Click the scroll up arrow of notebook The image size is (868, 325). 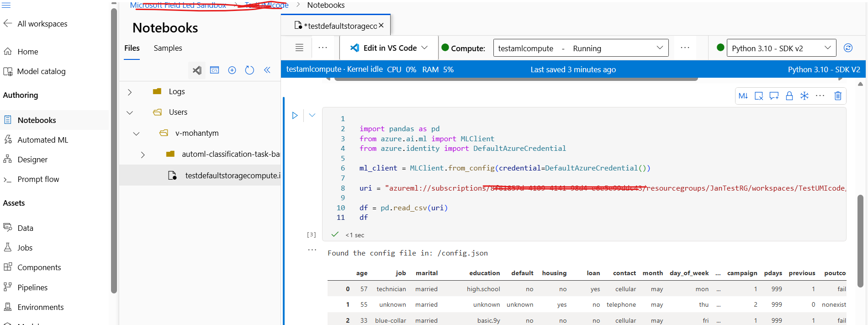click(x=860, y=84)
